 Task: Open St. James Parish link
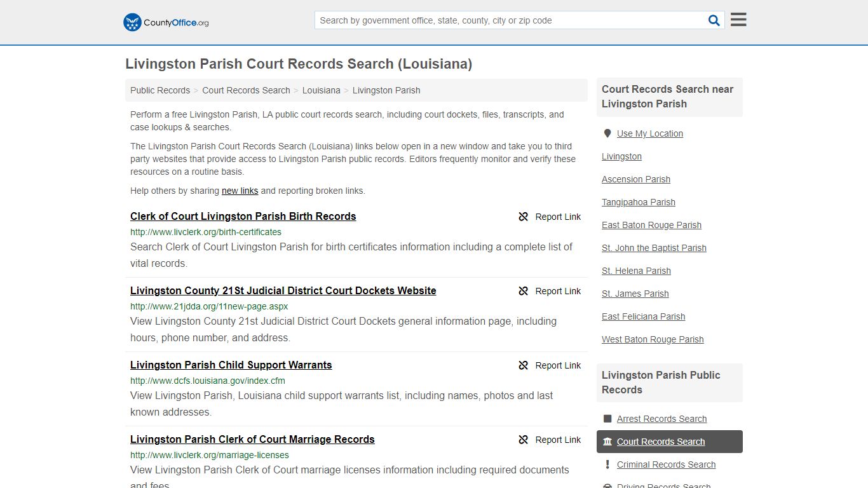(635, 294)
